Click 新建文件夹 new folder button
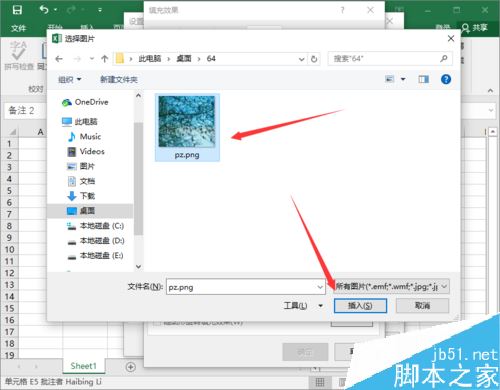Image resolution: width=500 pixels, height=390 pixels. tap(119, 79)
